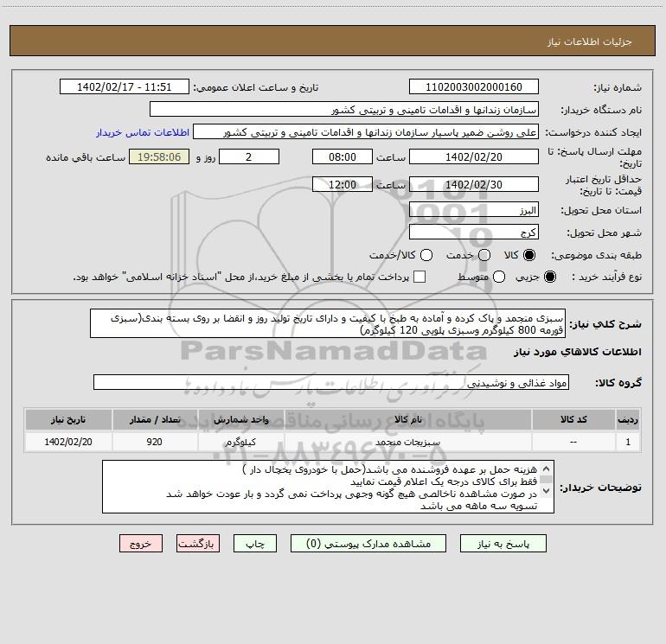The height and width of the screenshot is (644, 666).
Task: Click the remaining time 19:58:06 field
Action: coord(159,156)
